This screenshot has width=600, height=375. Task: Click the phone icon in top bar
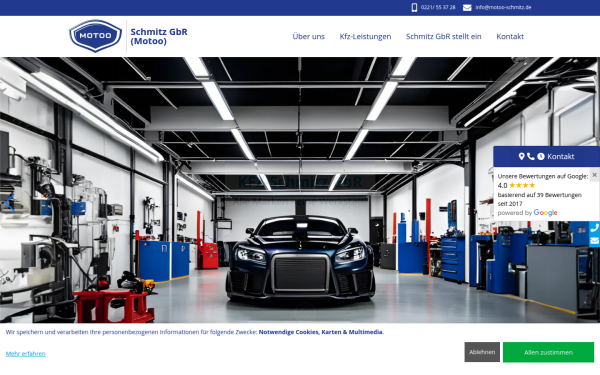pyautogui.click(x=414, y=7)
